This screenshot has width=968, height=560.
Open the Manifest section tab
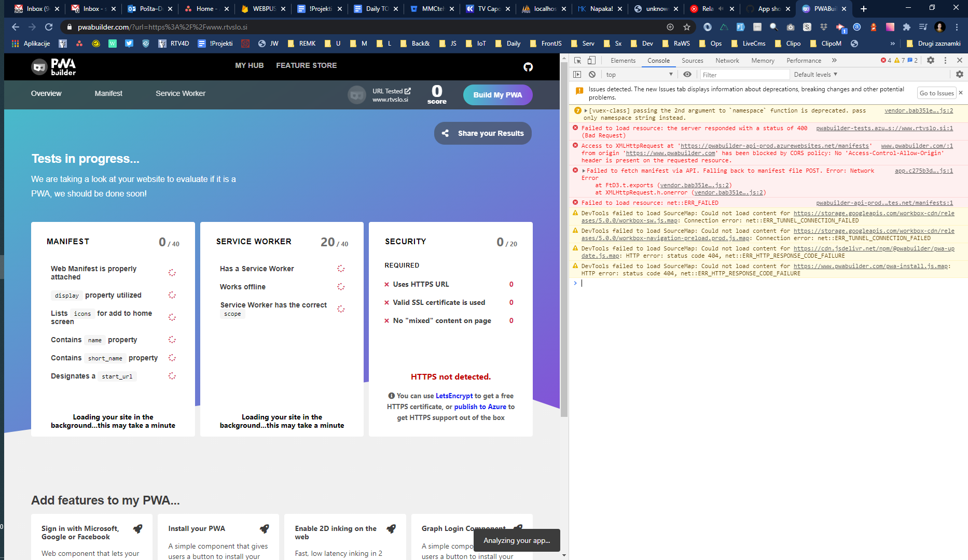pos(108,93)
